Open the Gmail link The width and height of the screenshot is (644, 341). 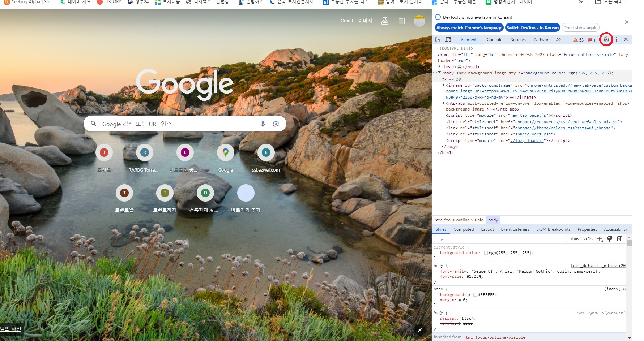[x=346, y=21]
